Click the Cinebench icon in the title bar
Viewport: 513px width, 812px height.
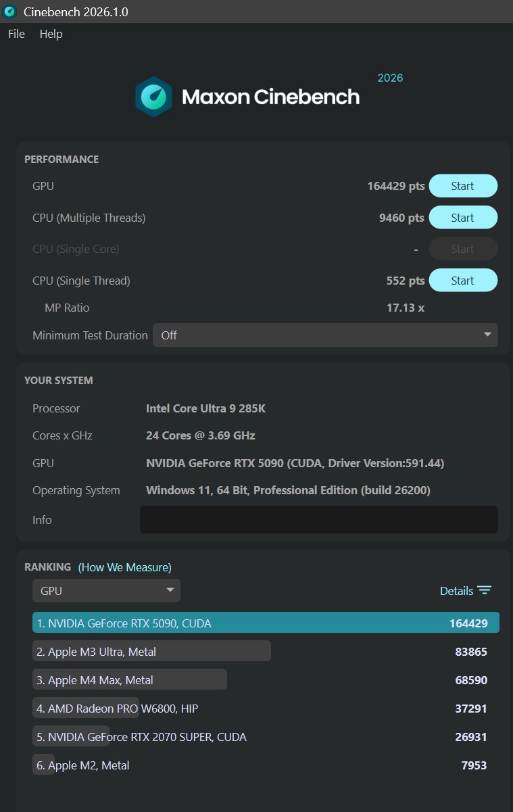pyautogui.click(x=9, y=11)
